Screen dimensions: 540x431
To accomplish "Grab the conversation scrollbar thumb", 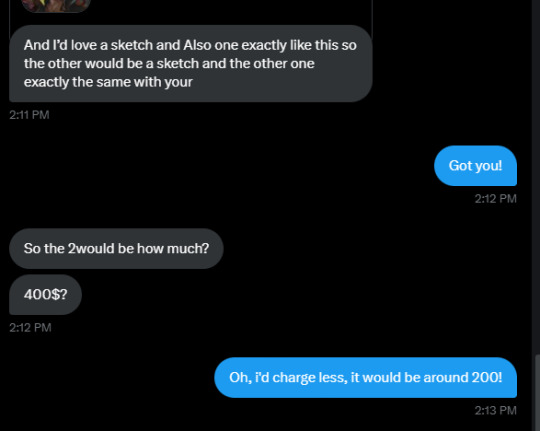I will [x=537, y=393].
